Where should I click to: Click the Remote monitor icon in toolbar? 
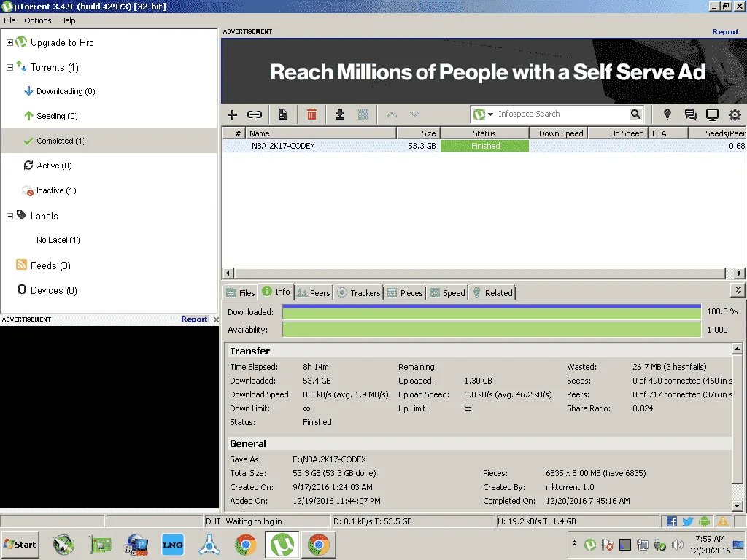click(x=712, y=114)
